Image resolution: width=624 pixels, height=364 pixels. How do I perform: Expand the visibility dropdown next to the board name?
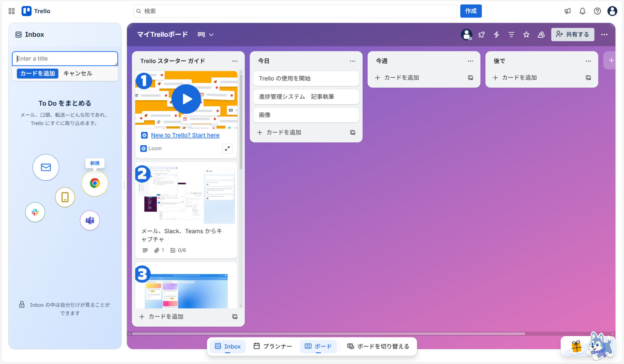[x=211, y=34]
